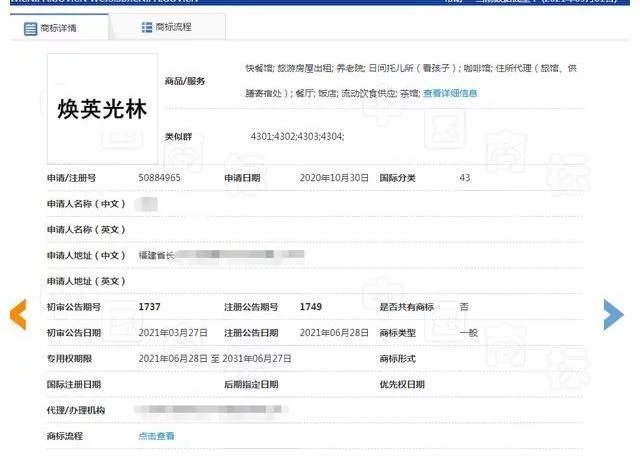This screenshot has width=640, height=471.
Task: Select the application date 2020年10月30日
Action: click(x=334, y=178)
